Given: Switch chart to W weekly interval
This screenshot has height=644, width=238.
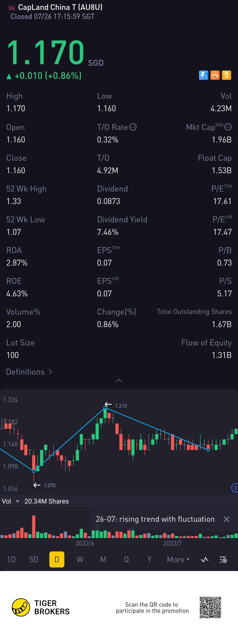Looking at the screenshot, I should (x=80, y=560).
